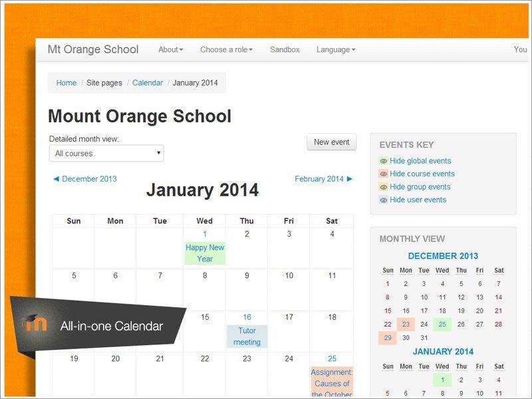This screenshot has width=532, height=399.
Task: Click Site pages in the breadcrumb
Action: (104, 82)
